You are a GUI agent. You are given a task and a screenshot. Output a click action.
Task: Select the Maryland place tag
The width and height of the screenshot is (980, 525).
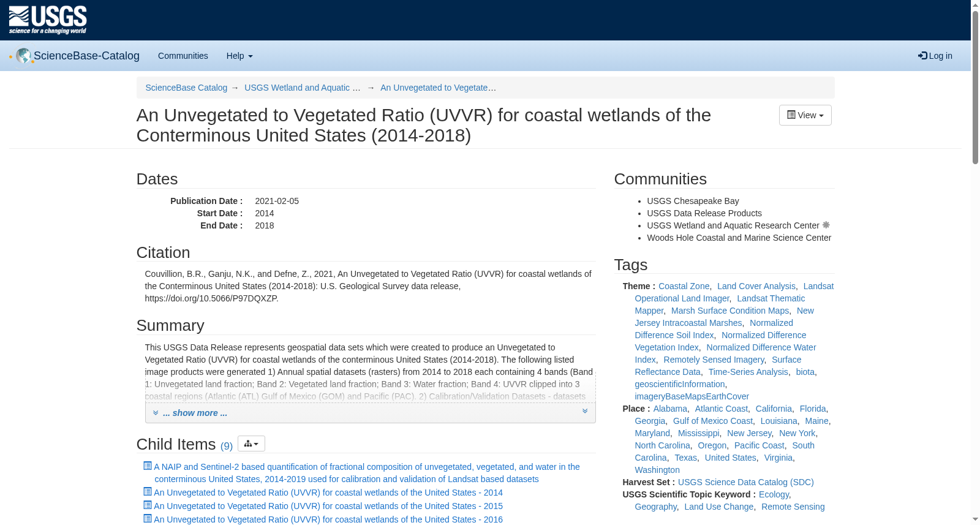tap(652, 433)
